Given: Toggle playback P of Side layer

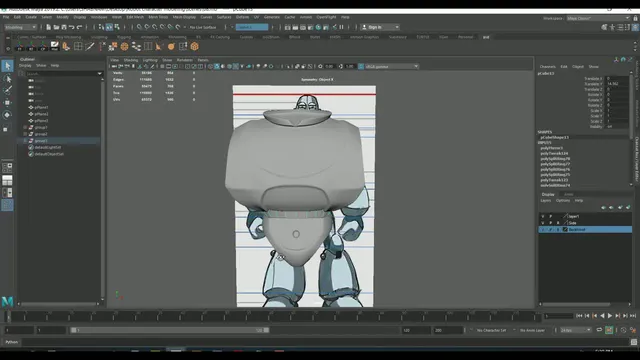Looking at the screenshot, I should (550, 223).
